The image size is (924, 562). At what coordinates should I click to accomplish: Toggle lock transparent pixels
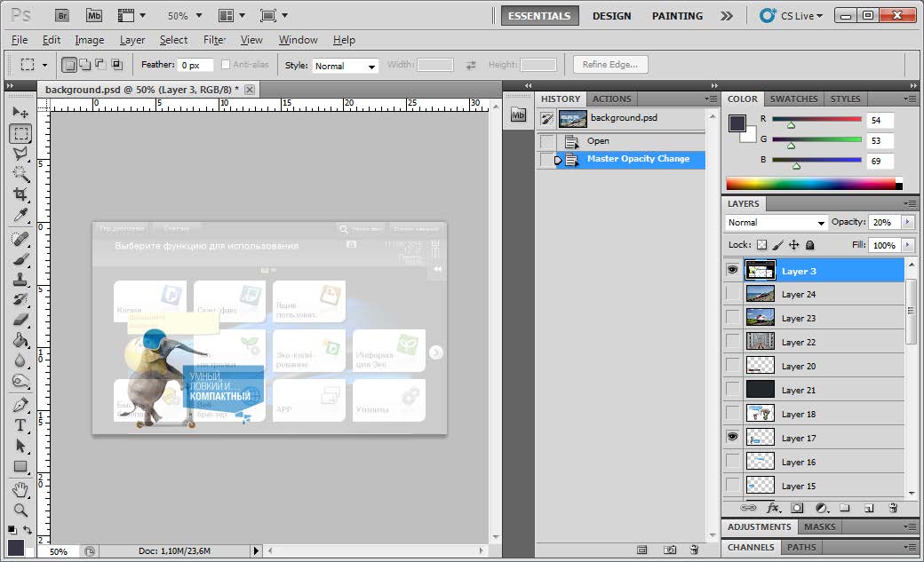pyautogui.click(x=762, y=245)
